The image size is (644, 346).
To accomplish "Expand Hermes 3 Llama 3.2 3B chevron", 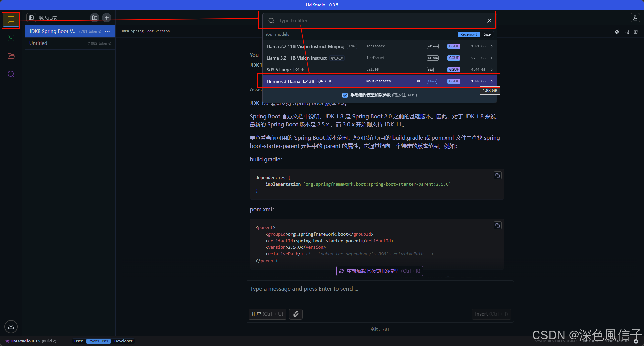I will 492,81.
